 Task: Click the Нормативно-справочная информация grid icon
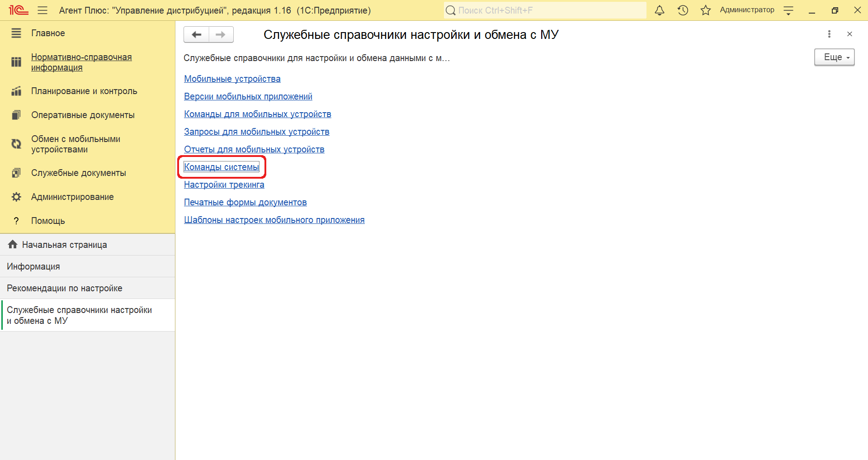pos(16,62)
